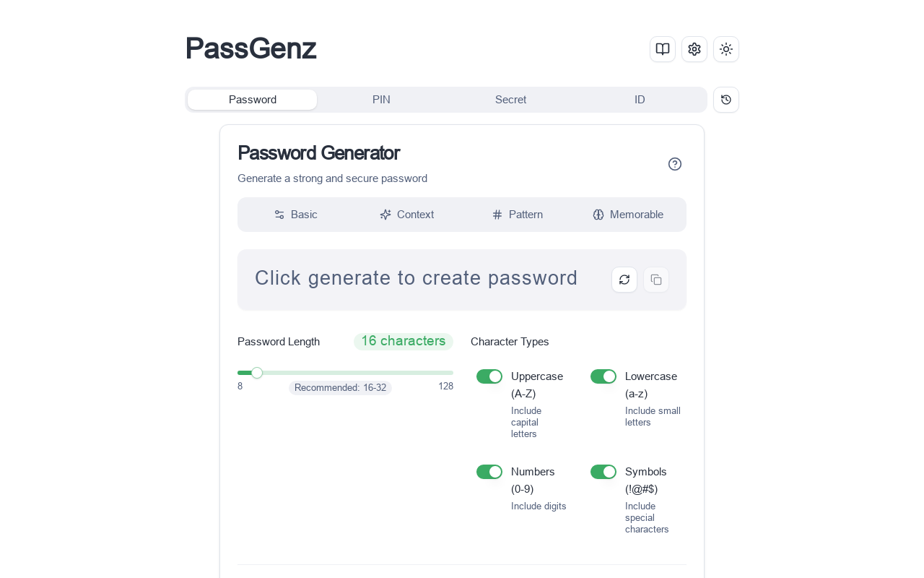Open the help question mark icon
Image resolution: width=924 pixels, height=578 pixels.
point(674,164)
